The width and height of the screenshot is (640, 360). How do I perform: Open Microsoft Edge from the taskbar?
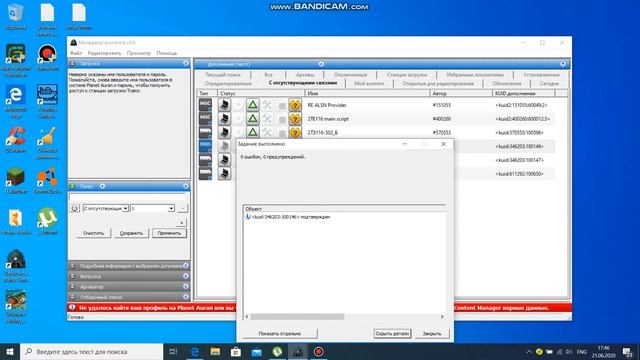(195, 351)
